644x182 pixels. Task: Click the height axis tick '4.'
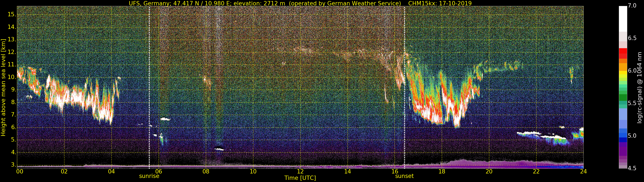click(13, 152)
